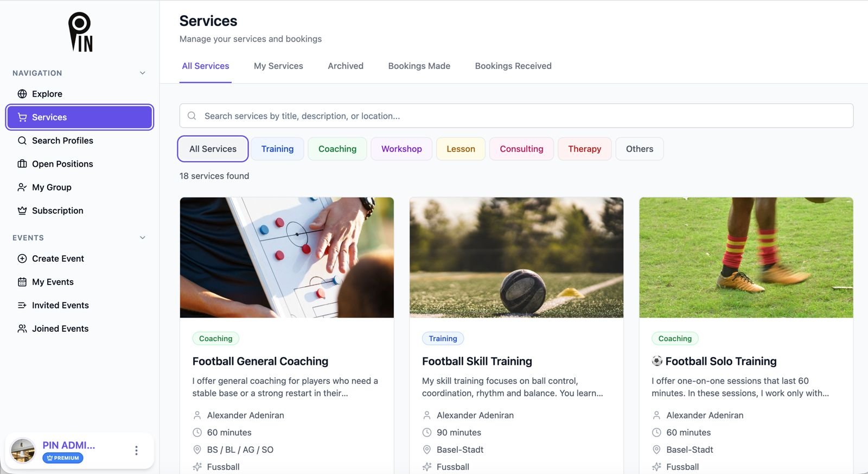Open the Football Skill Training thumbnail
The height and width of the screenshot is (474, 868).
[x=516, y=257]
